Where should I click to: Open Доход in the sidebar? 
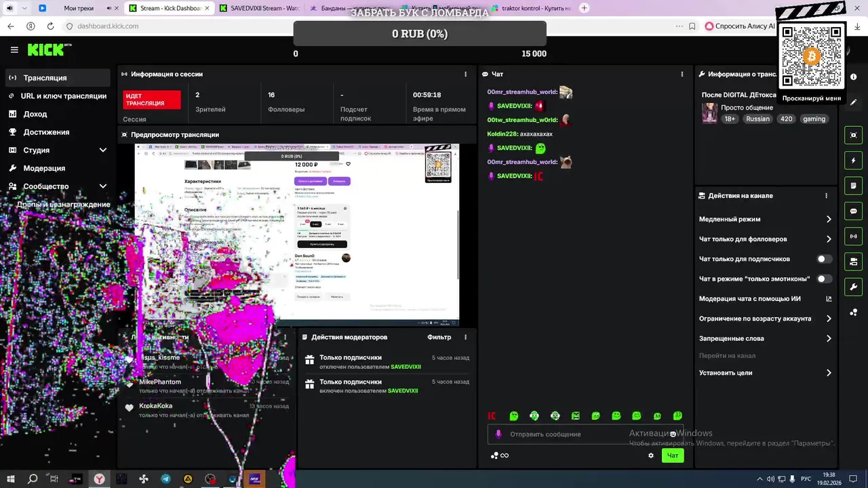pos(58,114)
